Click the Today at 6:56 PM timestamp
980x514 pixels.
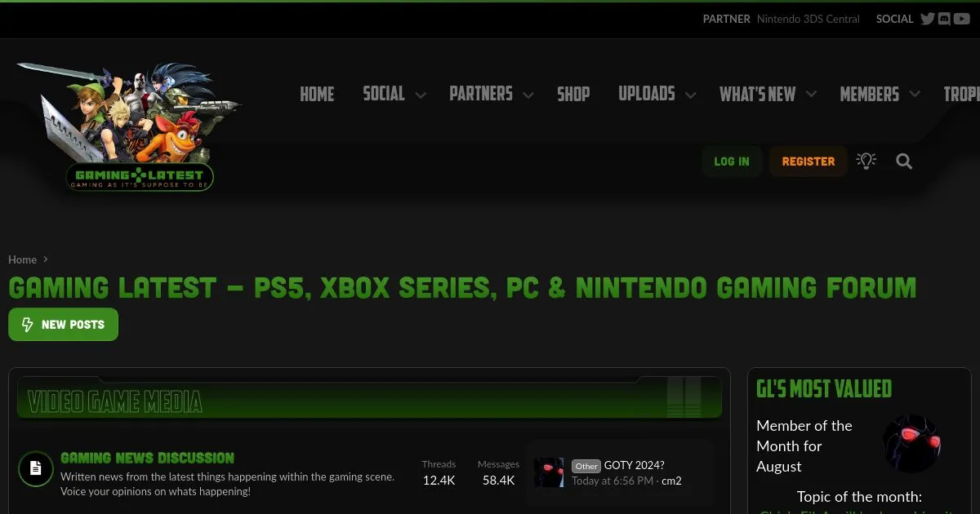pos(612,481)
